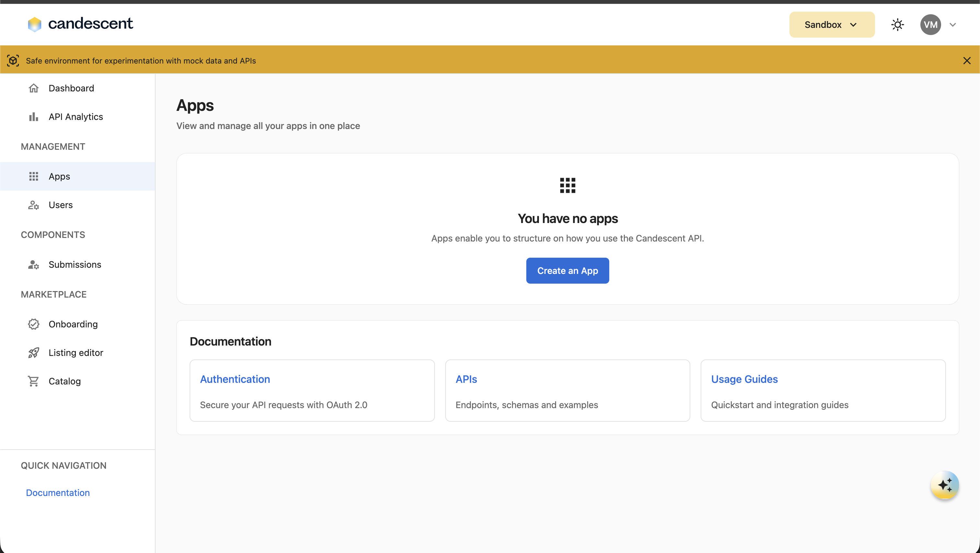This screenshot has width=980, height=553.
Task: Click the QUICK NAVIGATION section label
Action: click(64, 465)
